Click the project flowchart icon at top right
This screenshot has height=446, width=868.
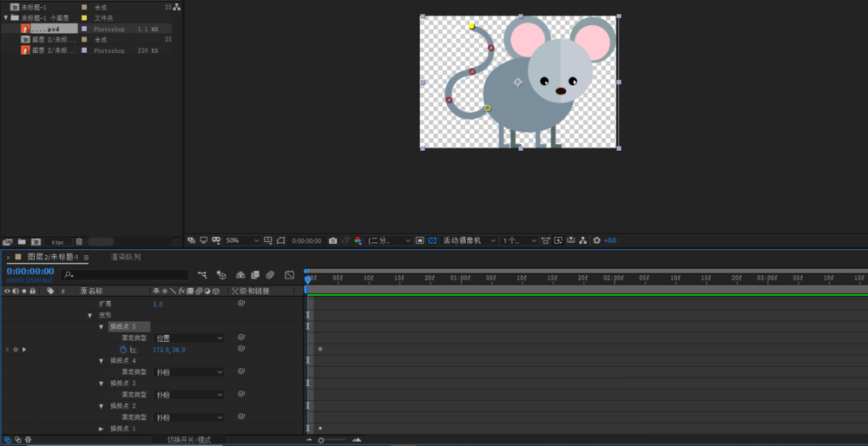(177, 6)
